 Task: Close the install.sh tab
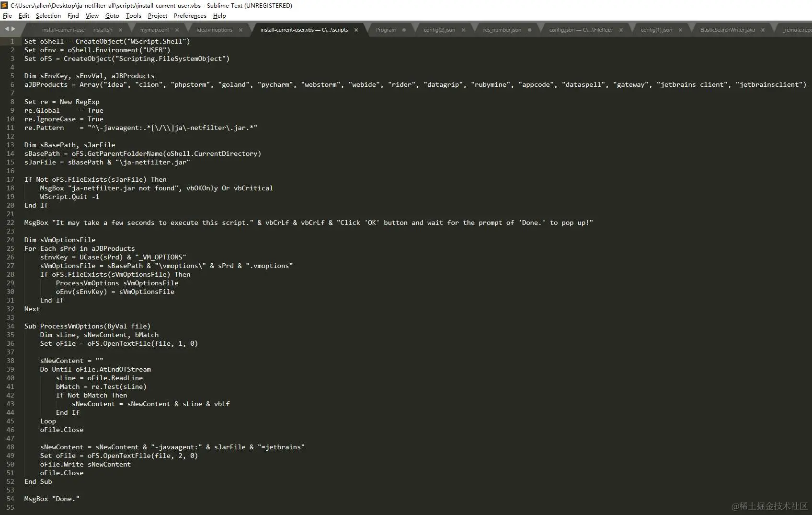coord(121,30)
